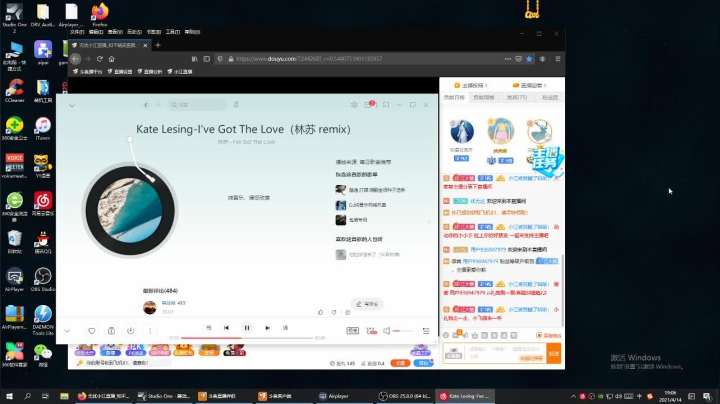Image resolution: width=720 pixels, height=404 pixels.
Task: Open Firefox hamburger application menu
Action: click(x=557, y=59)
